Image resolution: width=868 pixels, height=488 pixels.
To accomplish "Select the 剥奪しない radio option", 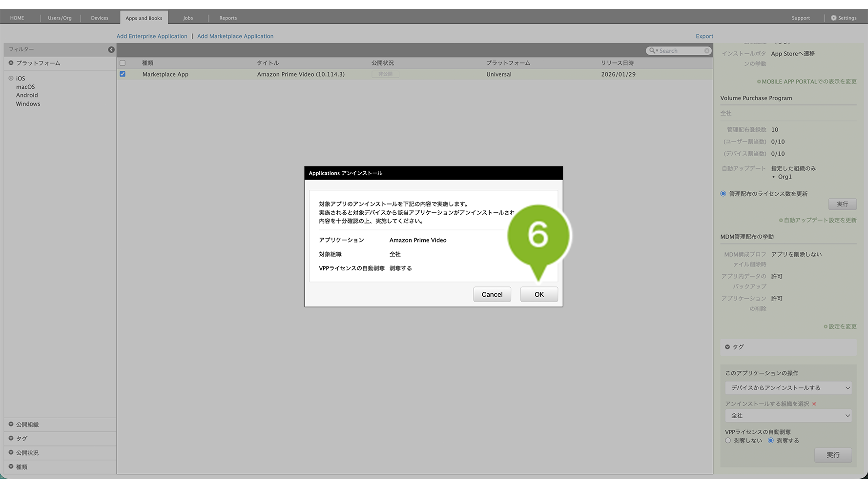I will [x=728, y=441].
